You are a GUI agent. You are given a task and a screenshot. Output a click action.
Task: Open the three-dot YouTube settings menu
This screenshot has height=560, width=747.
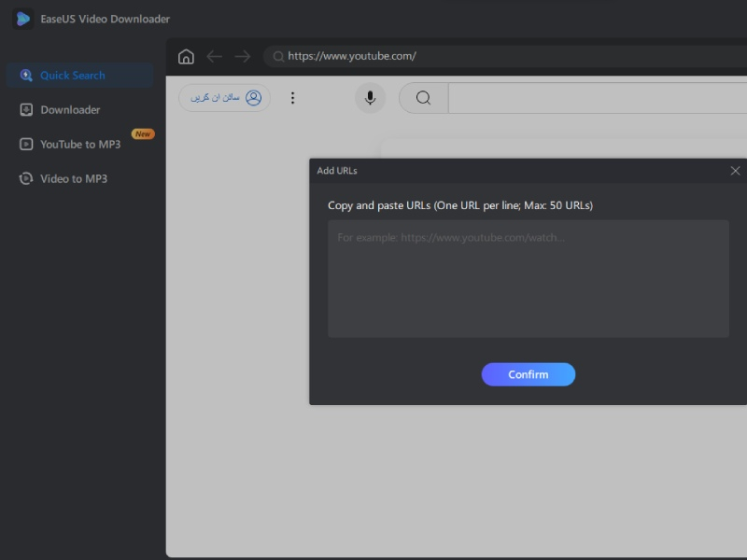tap(292, 98)
